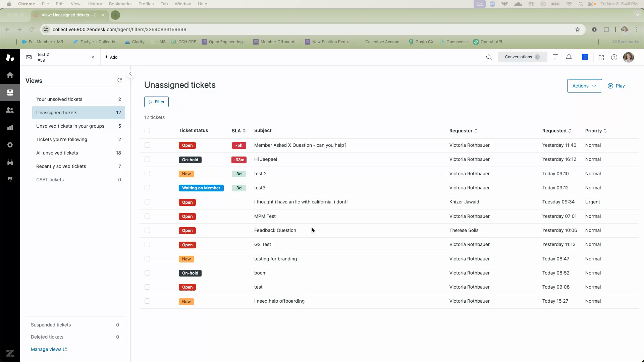Refresh the Views list
Image resolution: width=644 pixels, height=362 pixels.
120,80
